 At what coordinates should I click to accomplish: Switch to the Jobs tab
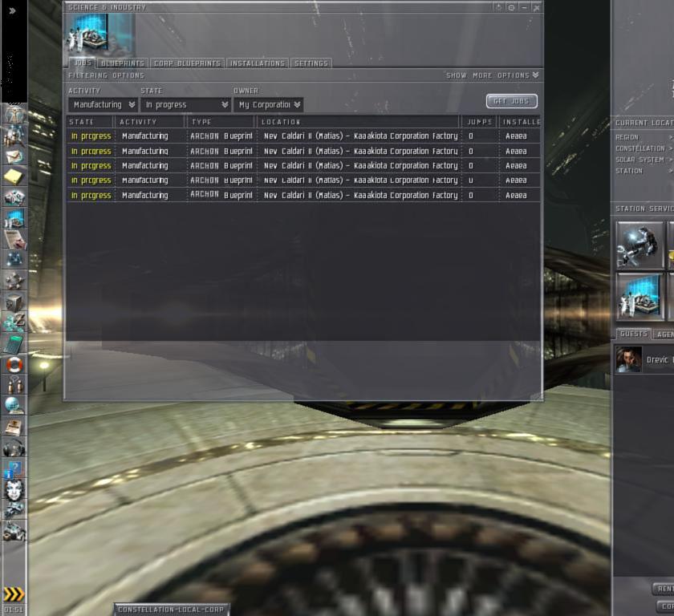(x=83, y=63)
